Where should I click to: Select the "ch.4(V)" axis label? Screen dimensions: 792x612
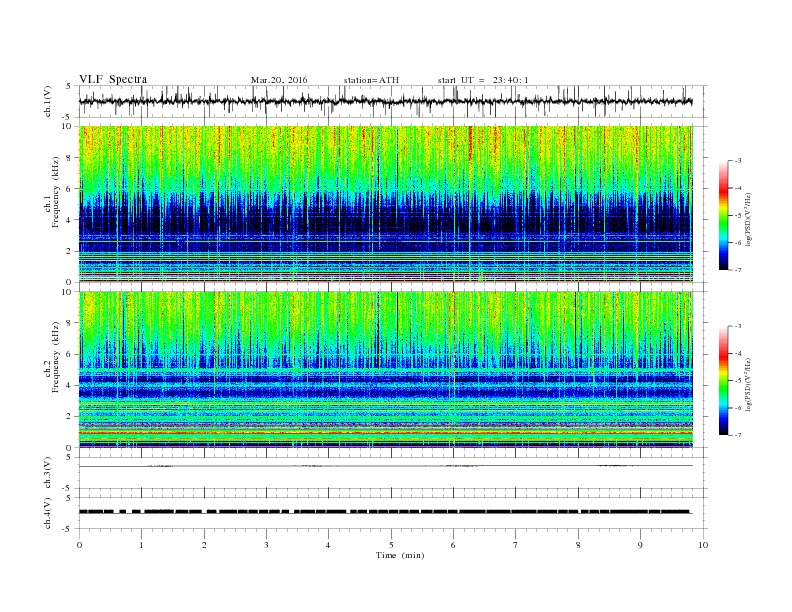click(x=48, y=513)
